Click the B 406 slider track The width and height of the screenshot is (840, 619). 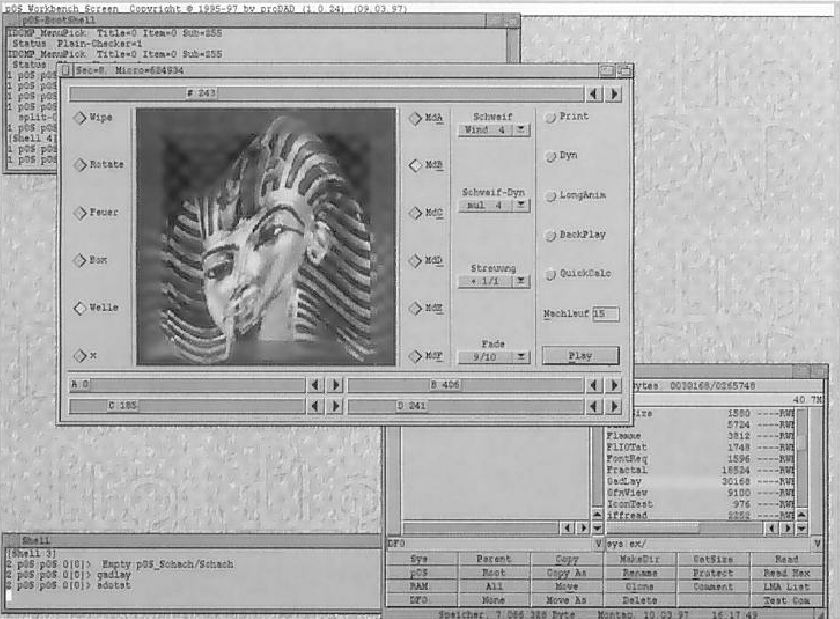pos(466,385)
